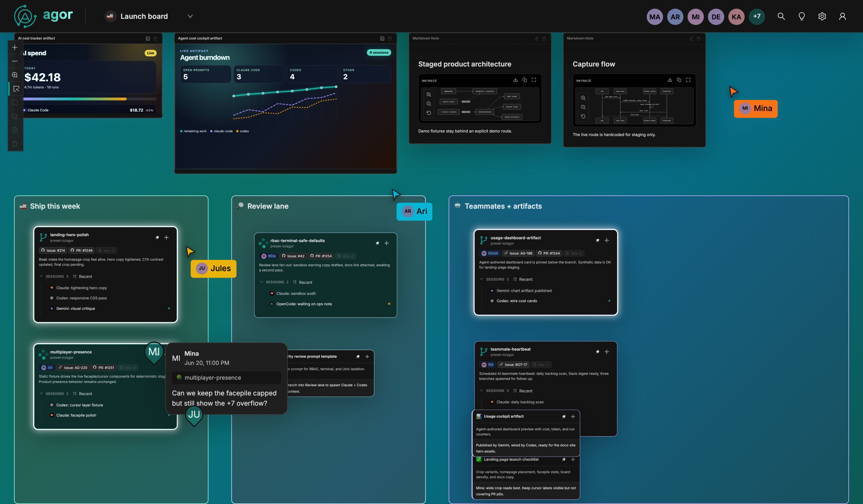Select the markdown note tool in canvas toolbar
This screenshot has width=863, height=504.
(15, 130)
